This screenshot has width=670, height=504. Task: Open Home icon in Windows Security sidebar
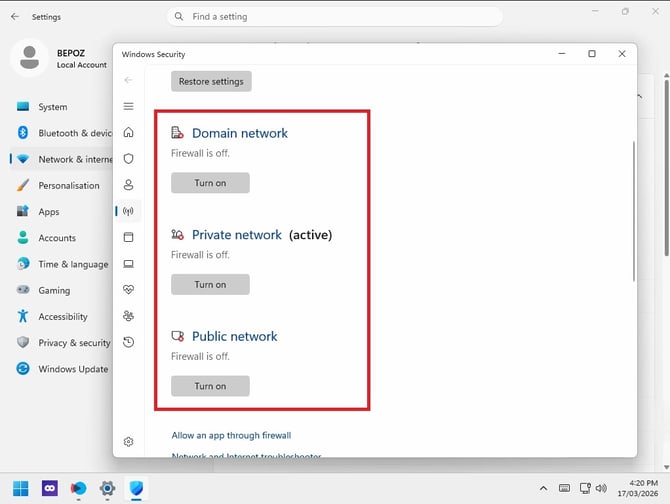point(128,132)
